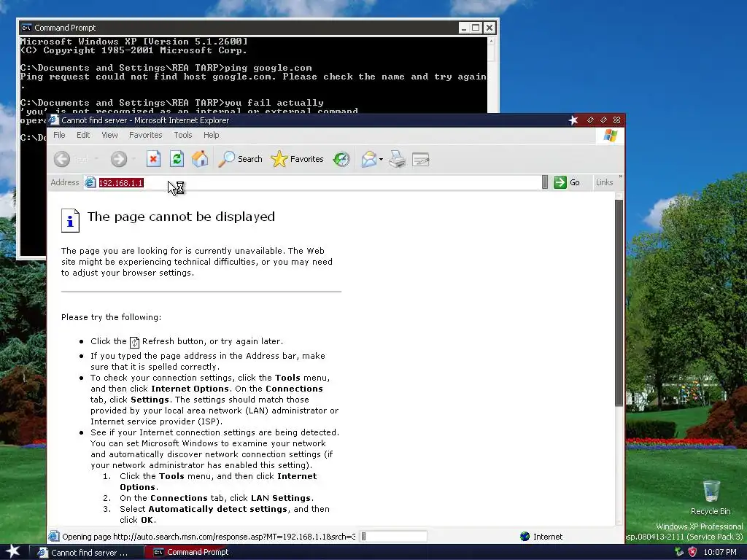The image size is (747, 560).
Task: Go to the Home page icon
Action: [x=200, y=159]
